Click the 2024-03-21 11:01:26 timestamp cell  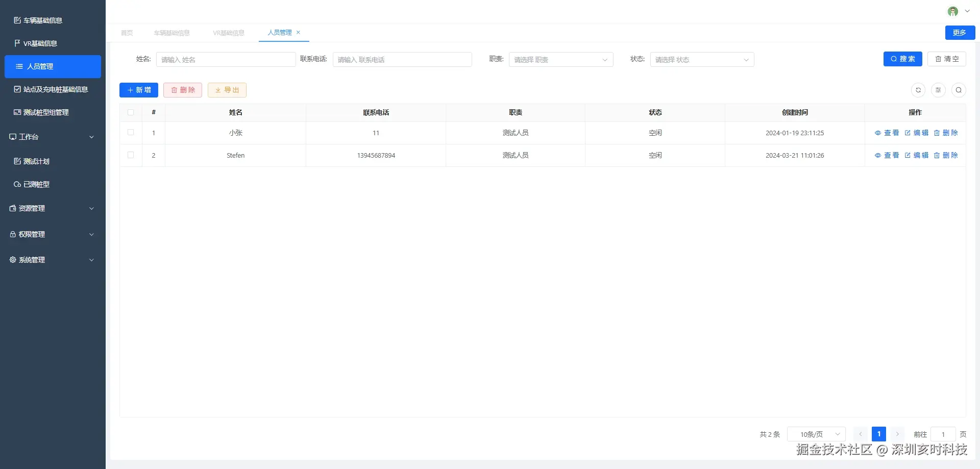coord(795,156)
